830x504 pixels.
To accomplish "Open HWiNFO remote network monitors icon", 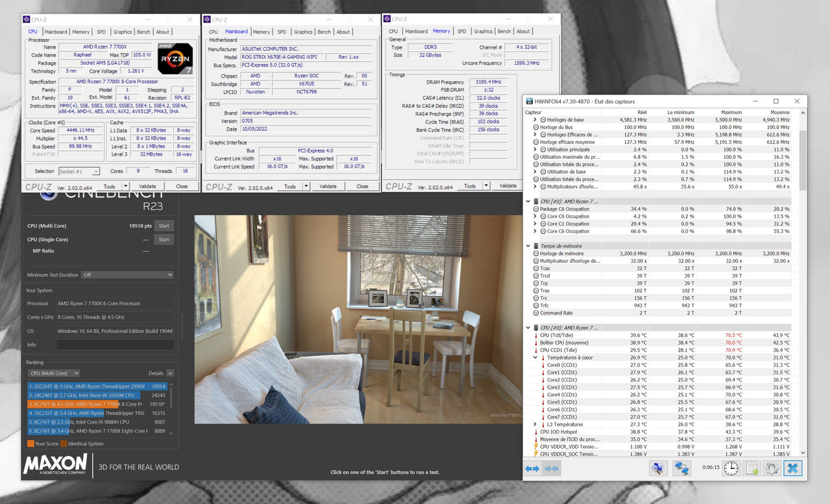I will click(682, 468).
